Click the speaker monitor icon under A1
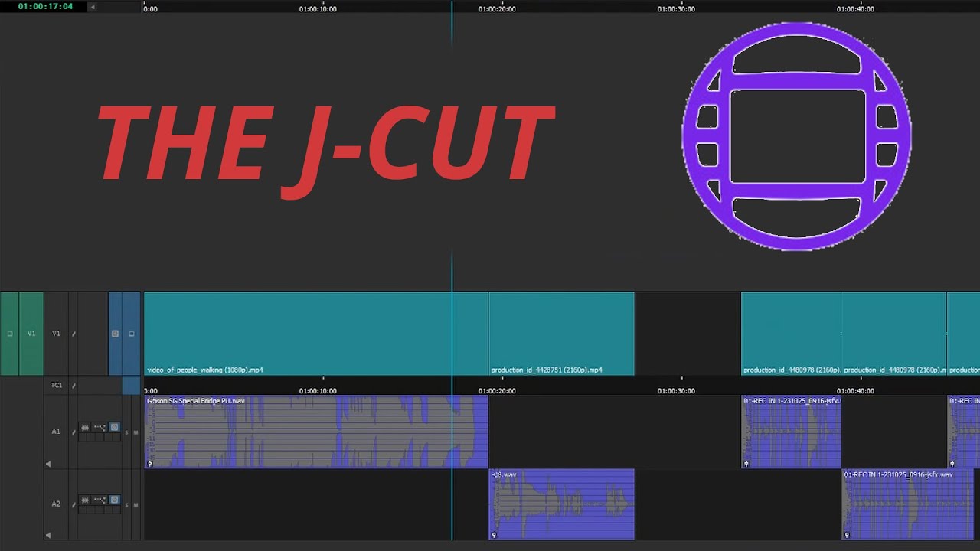Screen dimensions: 980x551 tap(48, 463)
